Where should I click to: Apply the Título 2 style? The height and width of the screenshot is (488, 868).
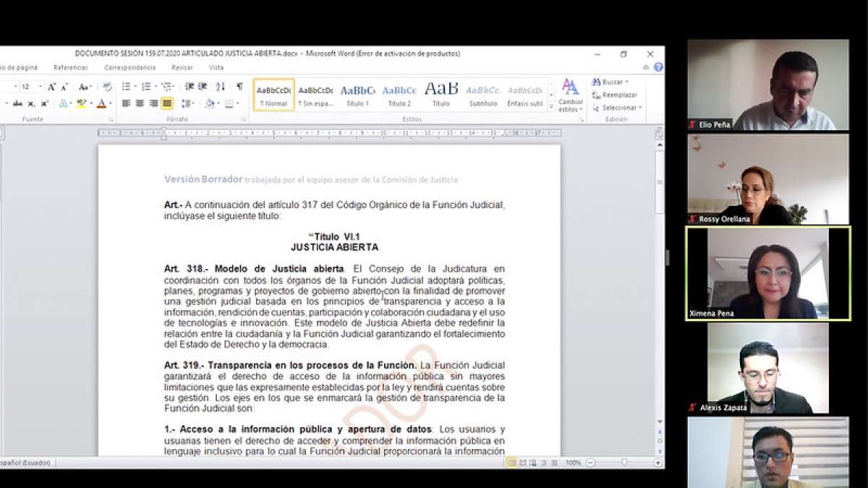click(400, 95)
